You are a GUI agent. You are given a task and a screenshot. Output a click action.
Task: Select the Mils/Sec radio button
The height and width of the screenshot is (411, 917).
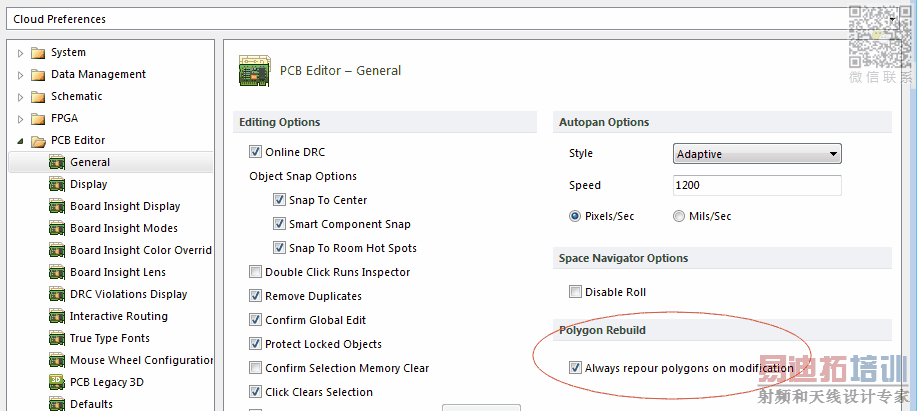point(679,216)
